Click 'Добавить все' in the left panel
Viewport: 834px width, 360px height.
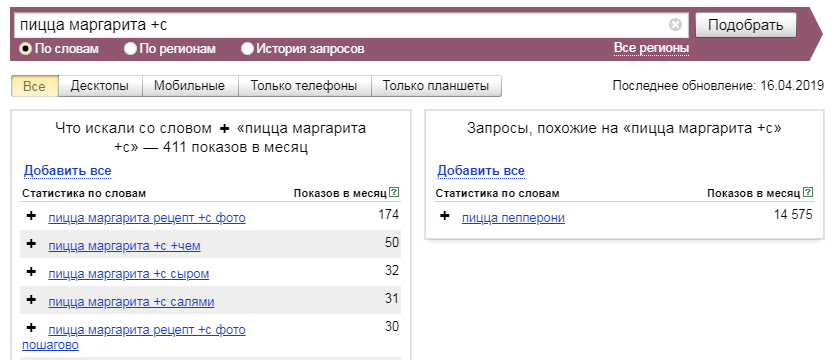coord(68,171)
